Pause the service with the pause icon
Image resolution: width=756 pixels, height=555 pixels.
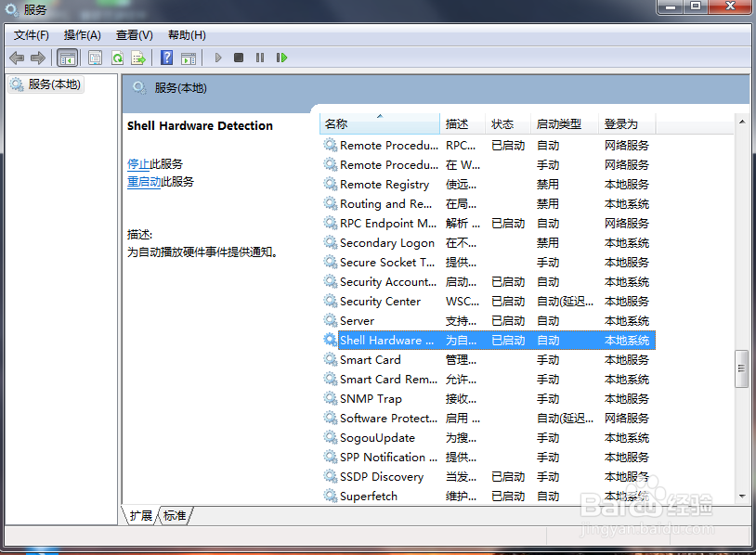click(260, 58)
